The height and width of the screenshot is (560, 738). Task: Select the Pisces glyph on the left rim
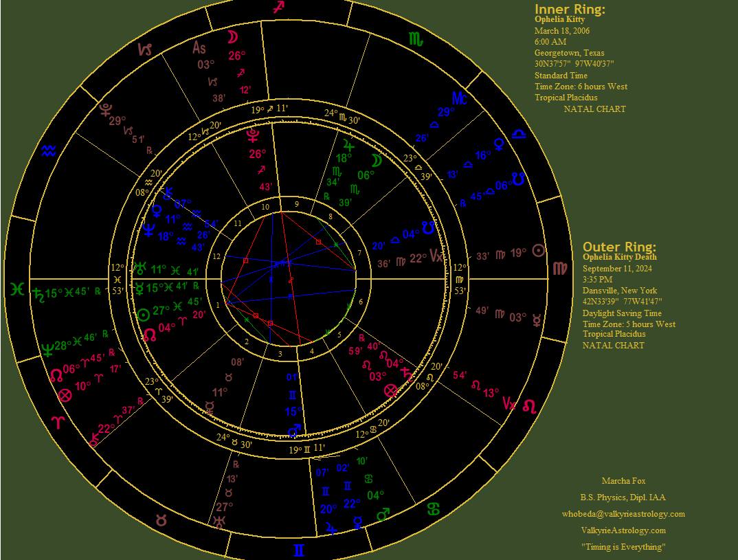(16, 290)
